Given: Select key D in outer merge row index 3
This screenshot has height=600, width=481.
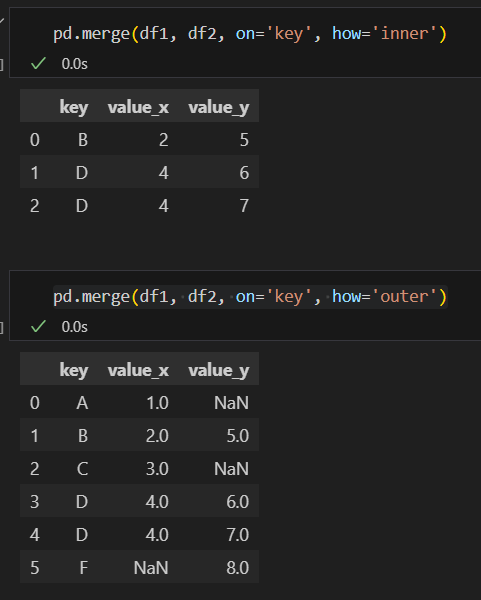Looking at the screenshot, I should coord(82,502).
